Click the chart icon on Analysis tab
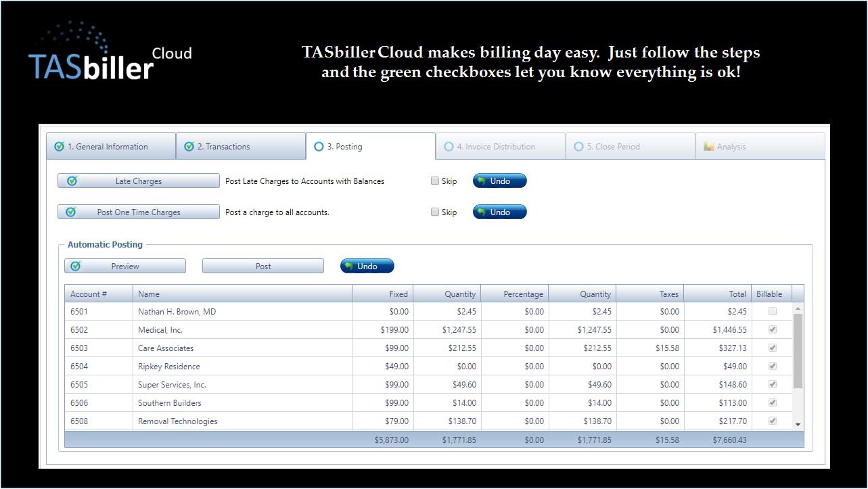Screen dimensions: 868x489 coord(709,146)
